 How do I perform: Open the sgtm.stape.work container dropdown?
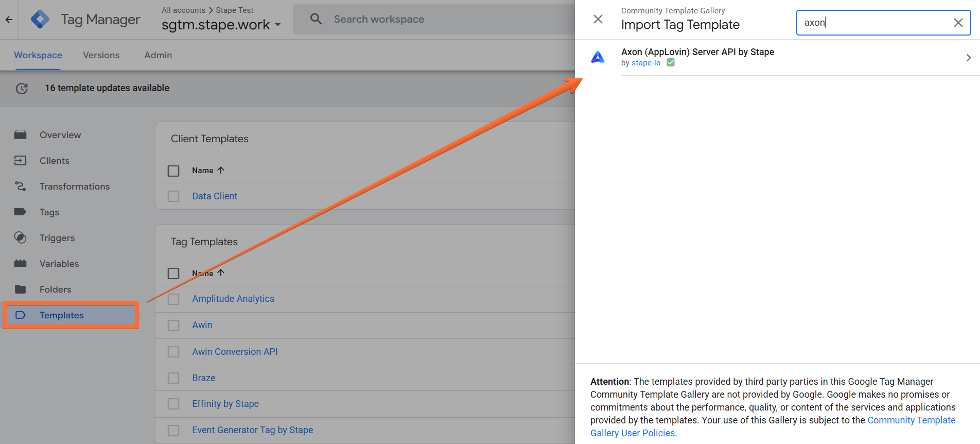pos(221,25)
